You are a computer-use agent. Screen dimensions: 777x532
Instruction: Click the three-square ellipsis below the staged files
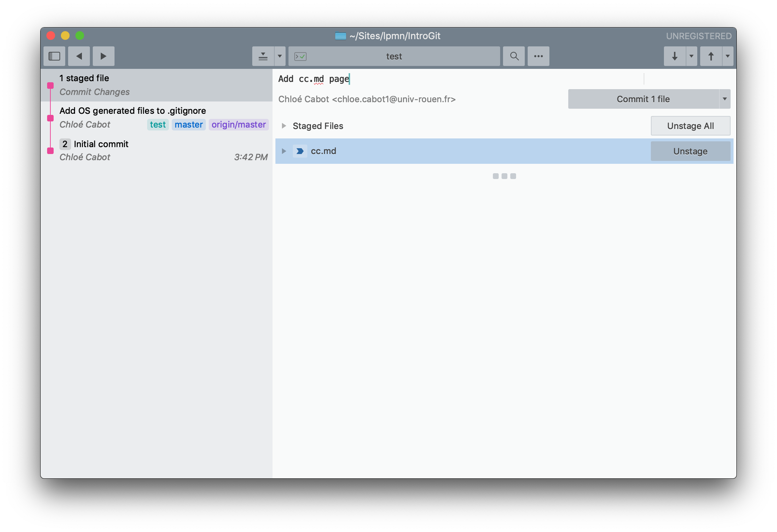504,176
